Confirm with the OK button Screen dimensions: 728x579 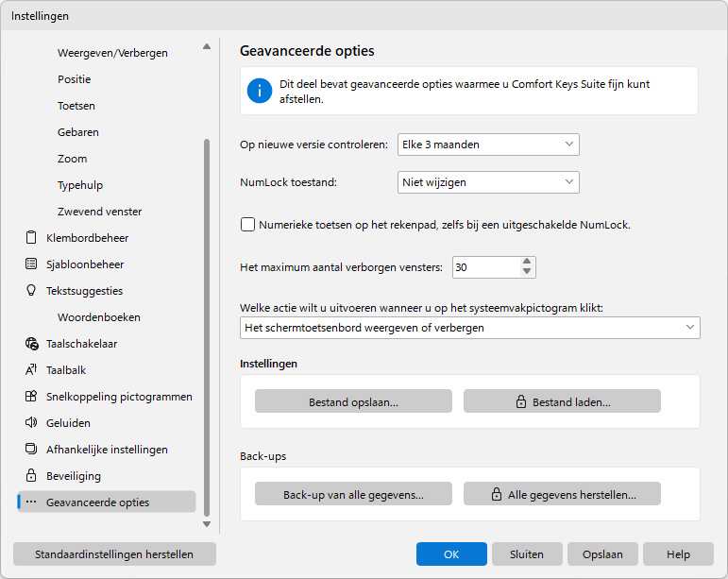click(x=451, y=554)
